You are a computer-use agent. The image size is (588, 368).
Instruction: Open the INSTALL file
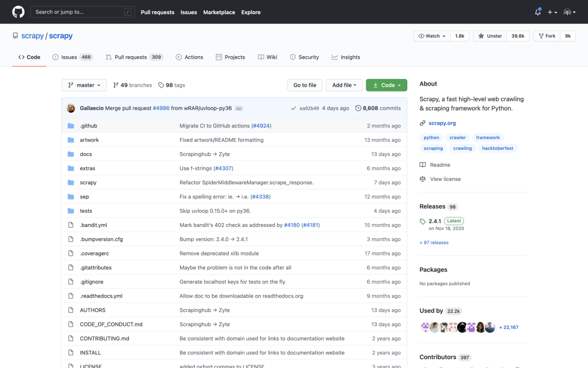(90, 353)
